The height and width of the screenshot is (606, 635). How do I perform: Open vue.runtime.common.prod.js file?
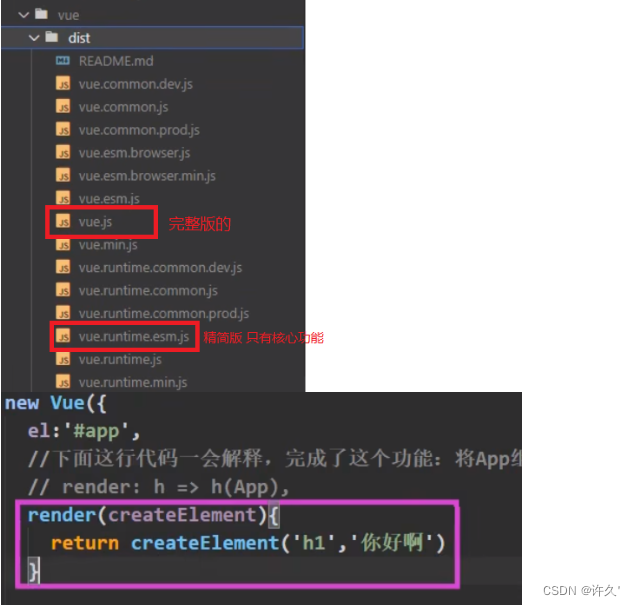(164, 314)
